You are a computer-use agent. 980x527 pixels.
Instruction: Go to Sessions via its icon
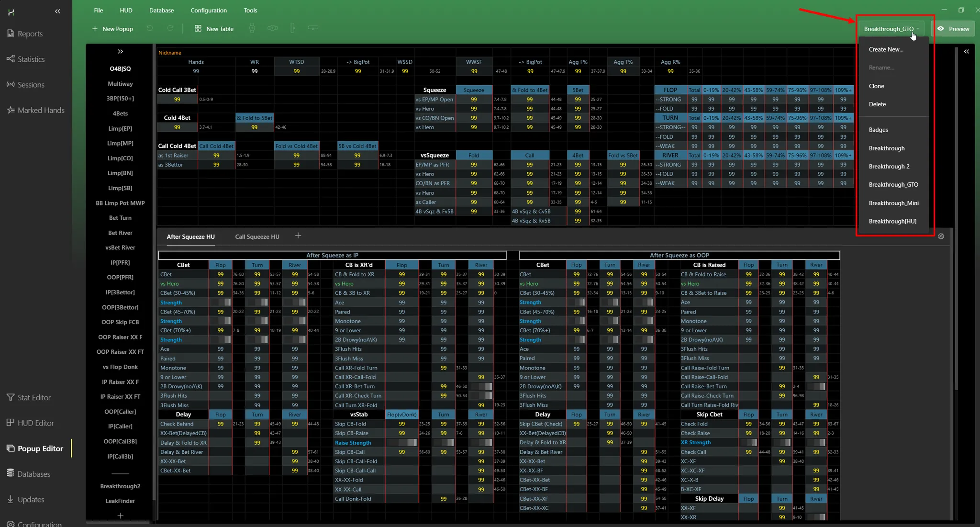pyautogui.click(x=11, y=85)
